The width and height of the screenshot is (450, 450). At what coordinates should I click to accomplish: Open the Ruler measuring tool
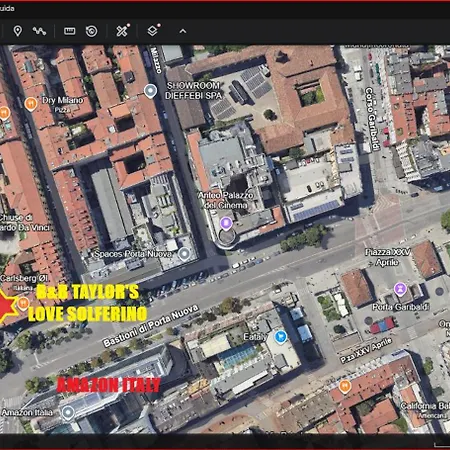pyautogui.click(x=69, y=31)
